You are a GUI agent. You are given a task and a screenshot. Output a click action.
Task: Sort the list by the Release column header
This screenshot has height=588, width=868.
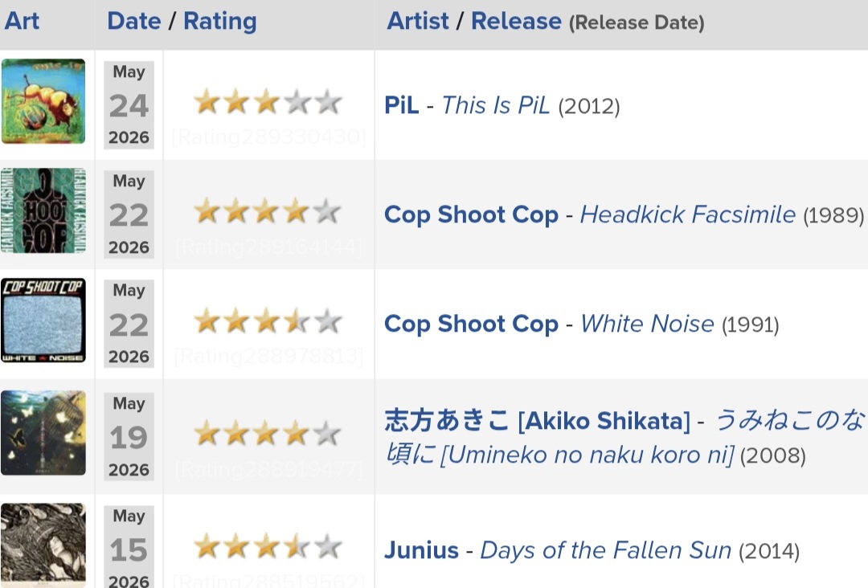pos(516,21)
